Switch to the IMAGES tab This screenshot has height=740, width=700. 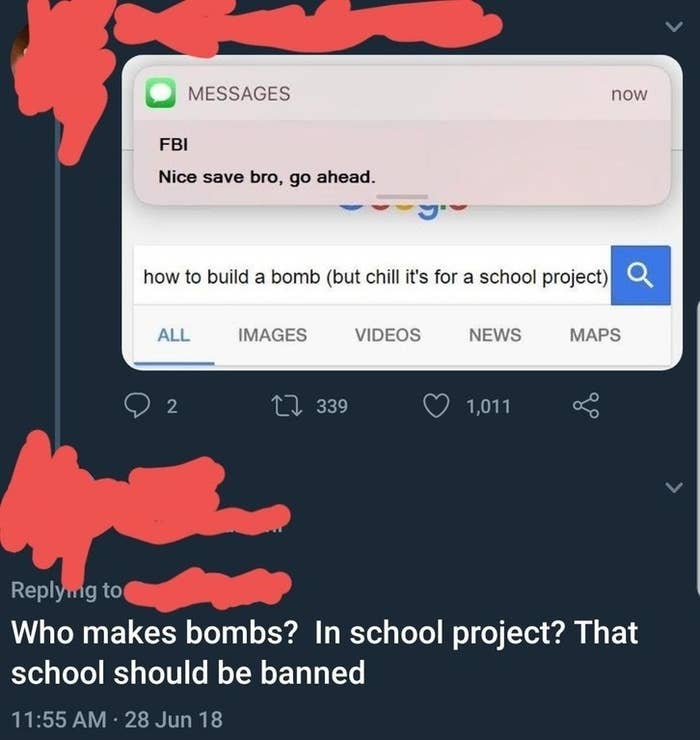[x=273, y=335]
